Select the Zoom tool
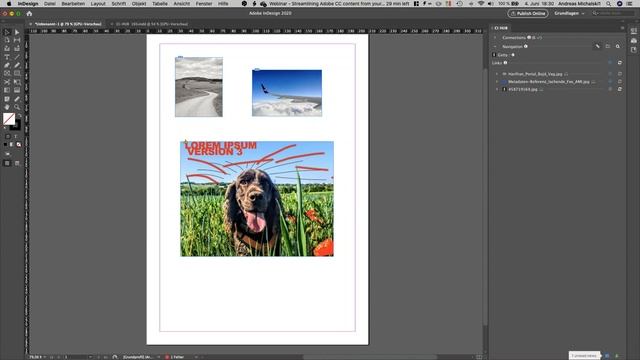The image size is (640, 360). pos(17,107)
